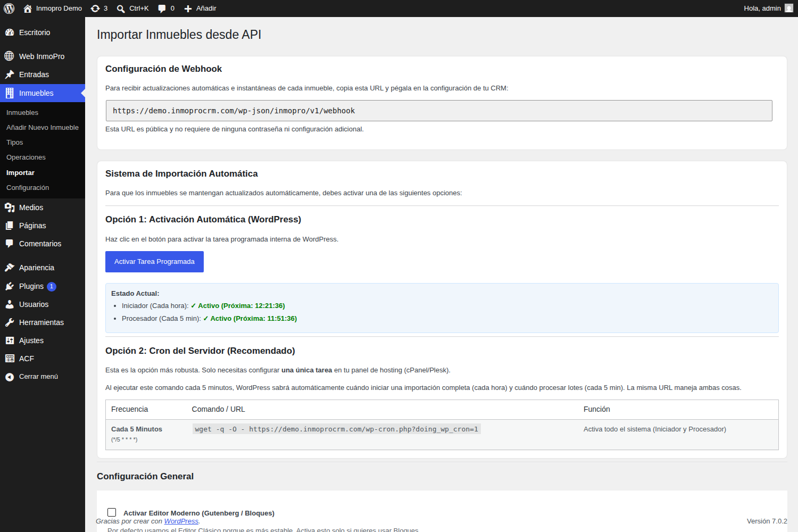Open the Usuarios menu label
This screenshot has width=798, height=532.
(34, 304)
